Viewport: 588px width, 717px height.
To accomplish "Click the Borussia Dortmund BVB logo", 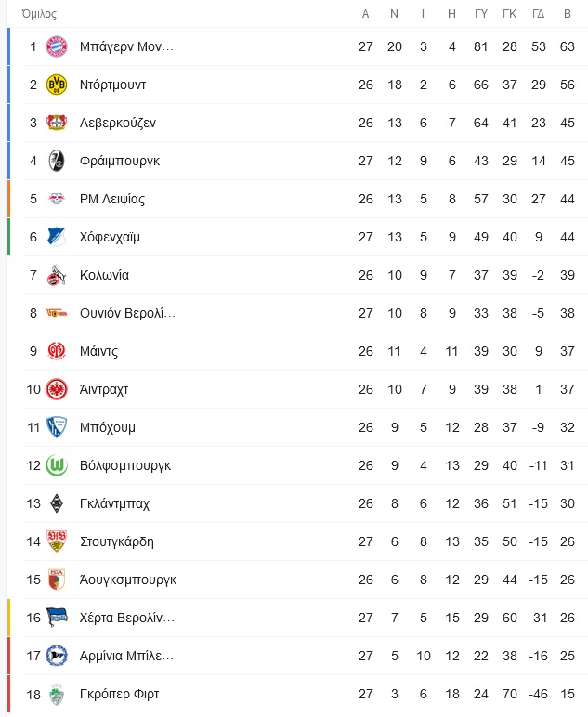I will [x=57, y=85].
